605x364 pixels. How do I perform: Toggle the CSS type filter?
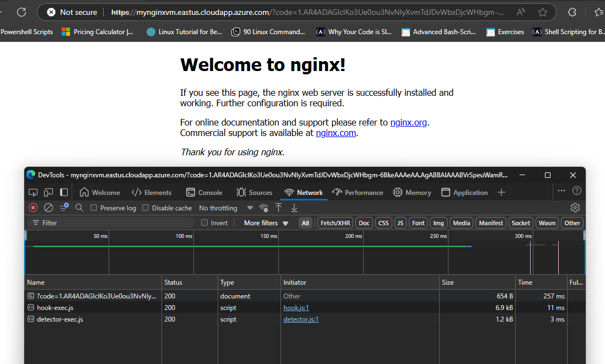383,223
